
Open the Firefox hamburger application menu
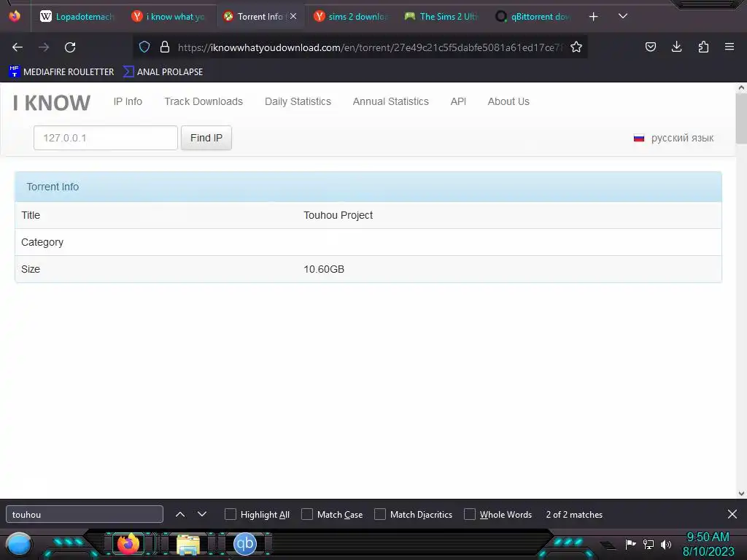coord(729,47)
